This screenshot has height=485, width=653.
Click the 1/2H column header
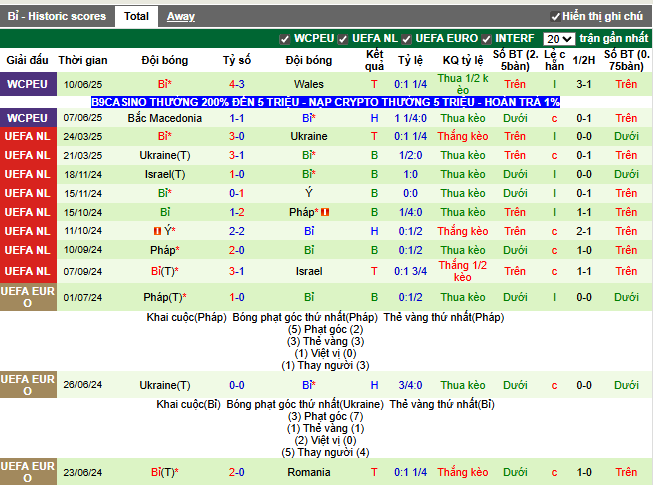tap(584, 60)
